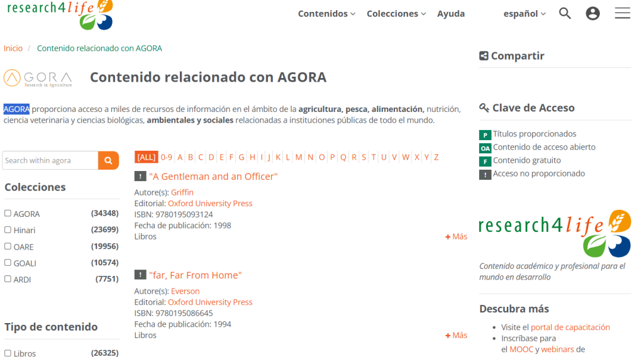Open the MOOC link

point(521,349)
